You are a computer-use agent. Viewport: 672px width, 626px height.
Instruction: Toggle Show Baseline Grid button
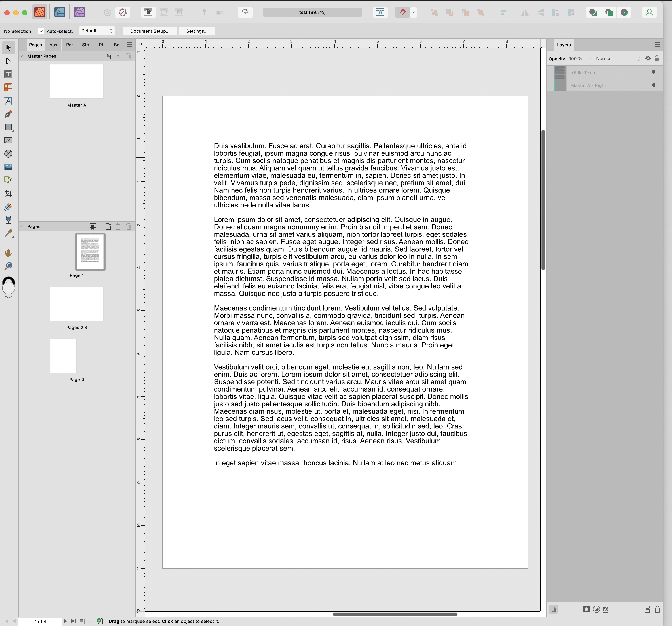click(x=380, y=13)
